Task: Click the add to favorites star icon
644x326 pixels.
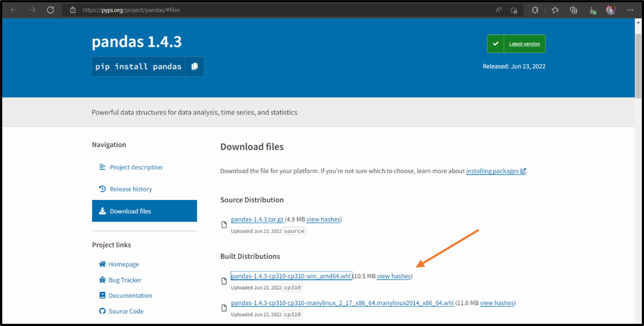Action: point(514,10)
